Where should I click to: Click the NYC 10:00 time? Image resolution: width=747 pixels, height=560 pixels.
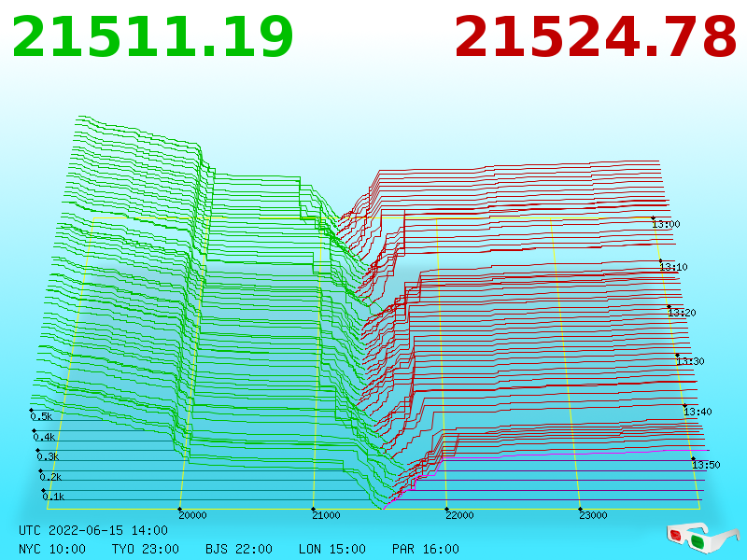pyautogui.click(x=52, y=549)
